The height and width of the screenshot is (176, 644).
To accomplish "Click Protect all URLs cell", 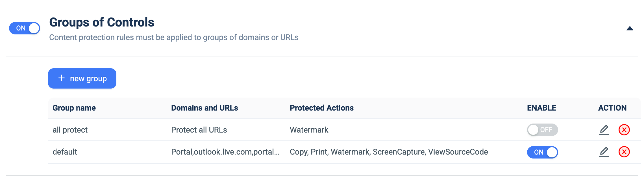I will point(199,130).
